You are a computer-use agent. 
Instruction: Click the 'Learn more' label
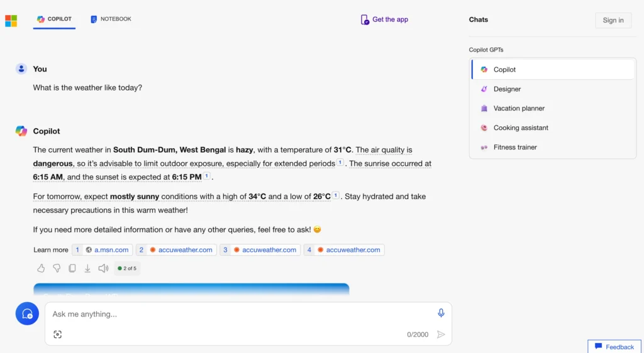pyautogui.click(x=51, y=250)
